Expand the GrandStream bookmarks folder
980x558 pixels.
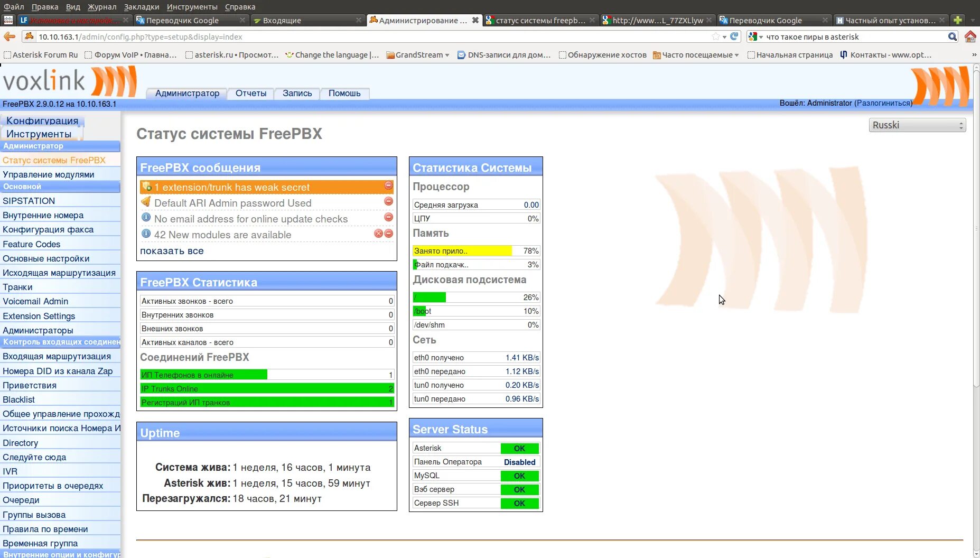click(x=418, y=55)
